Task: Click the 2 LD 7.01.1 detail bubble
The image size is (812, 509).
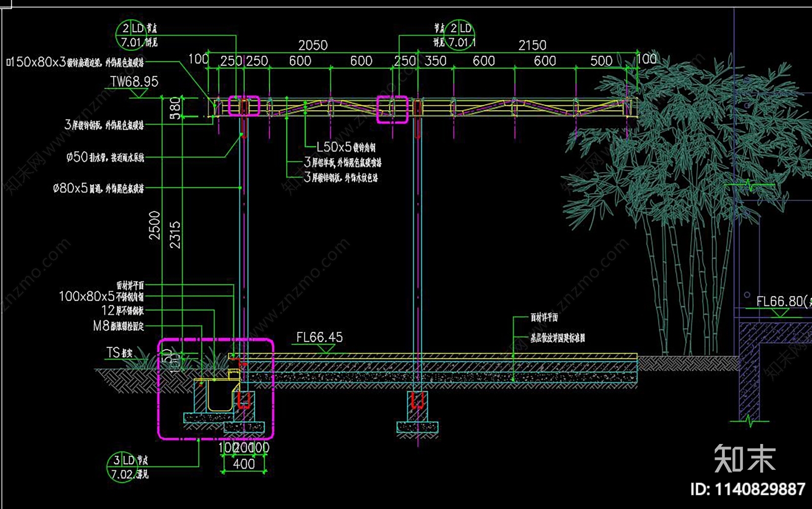Action: coord(460,36)
